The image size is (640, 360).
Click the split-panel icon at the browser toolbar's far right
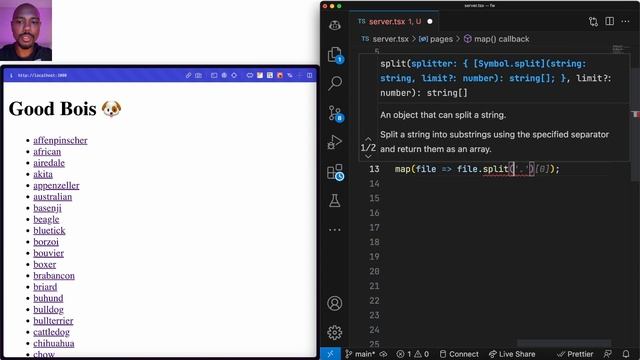point(309,76)
